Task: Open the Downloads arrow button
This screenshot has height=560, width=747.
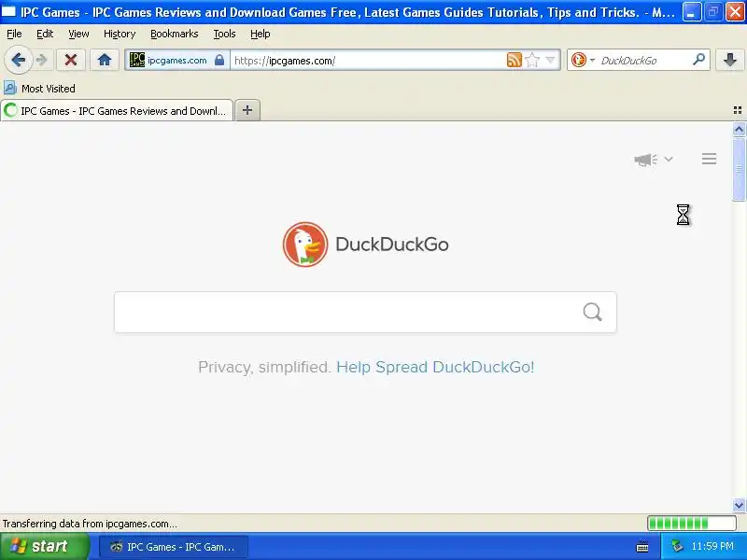Action: 730,60
